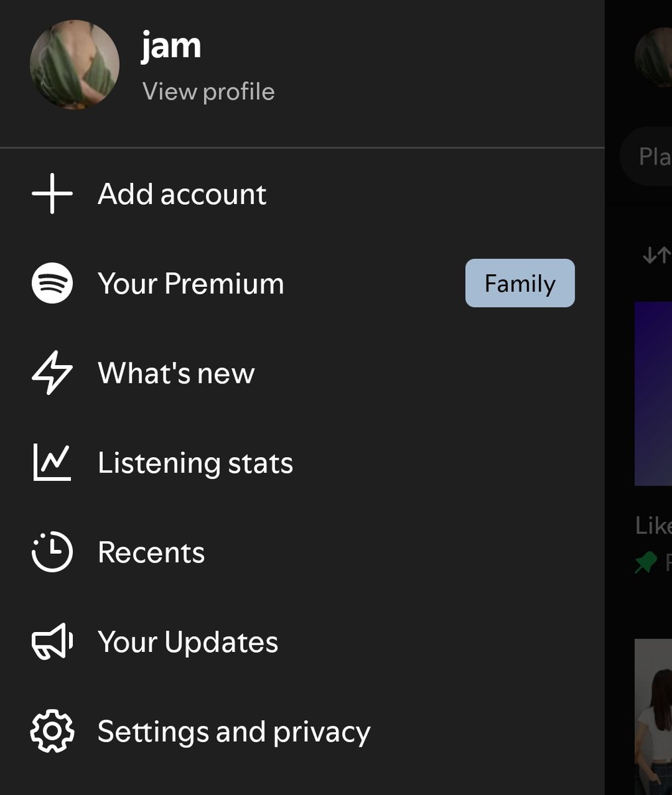Screen dimensions: 672x795
Task: Open What's new
Action: click(x=176, y=373)
